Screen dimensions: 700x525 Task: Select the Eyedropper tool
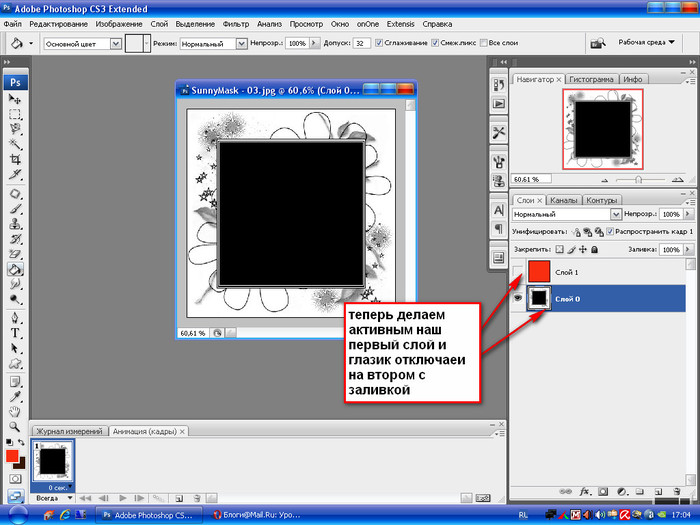point(15,396)
